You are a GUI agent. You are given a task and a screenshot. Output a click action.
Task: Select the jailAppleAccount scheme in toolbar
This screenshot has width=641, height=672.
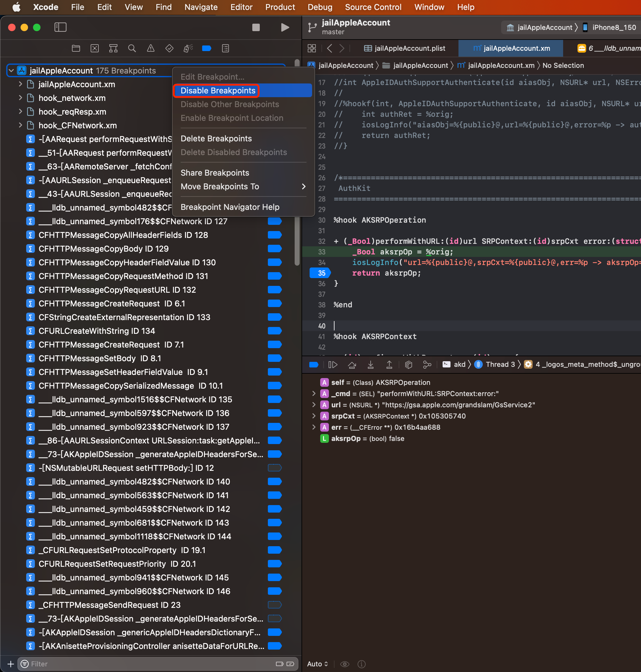pyautogui.click(x=539, y=27)
